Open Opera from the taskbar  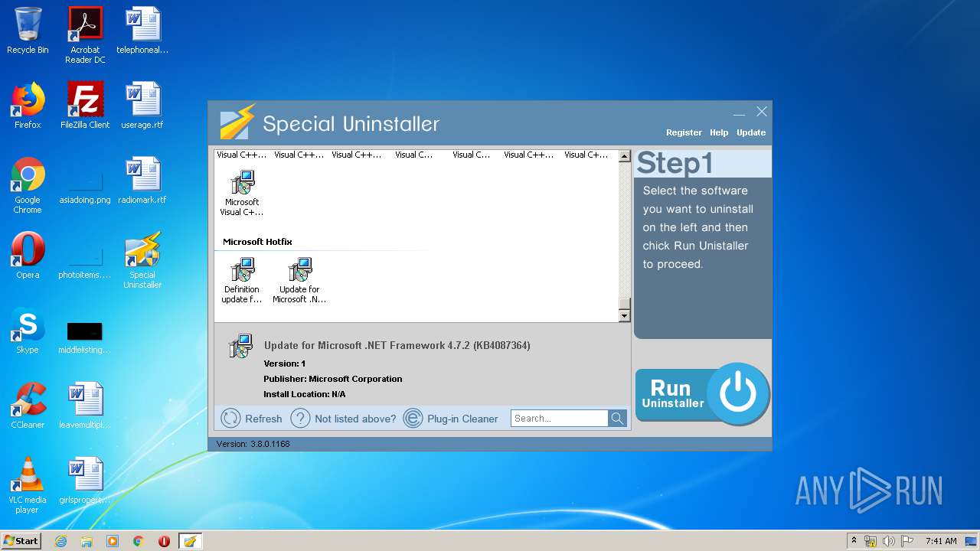click(x=164, y=541)
